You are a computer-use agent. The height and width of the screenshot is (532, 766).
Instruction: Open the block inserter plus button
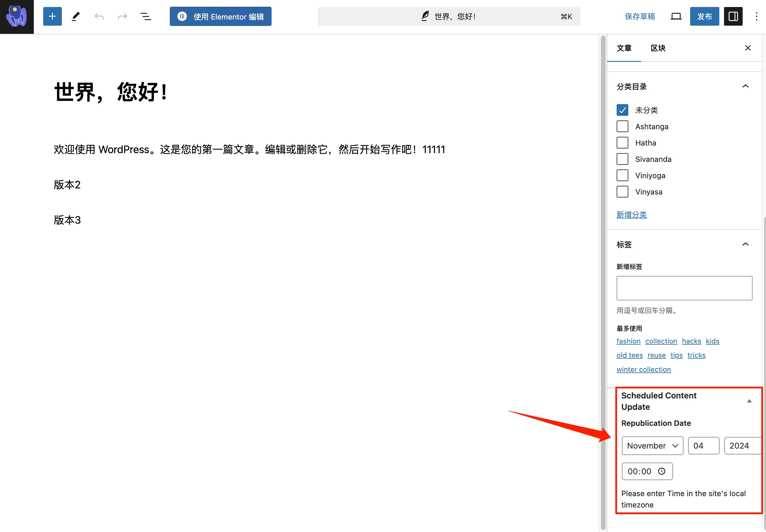pos(52,16)
